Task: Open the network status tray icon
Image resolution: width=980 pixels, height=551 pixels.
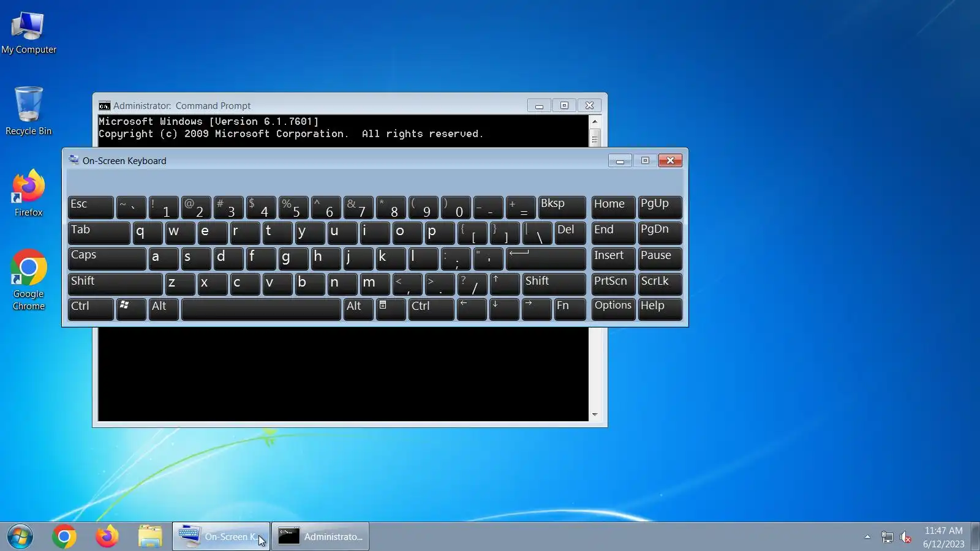Action: click(x=887, y=538)
